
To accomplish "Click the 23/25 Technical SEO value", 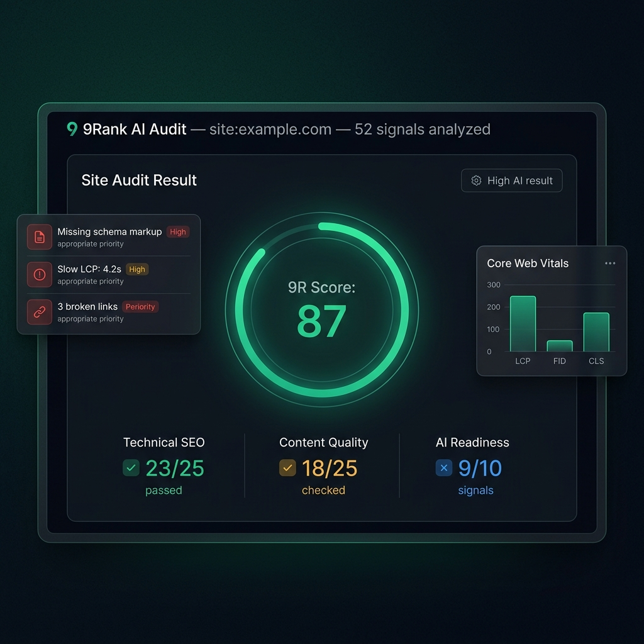I will (x=175, y=468).
